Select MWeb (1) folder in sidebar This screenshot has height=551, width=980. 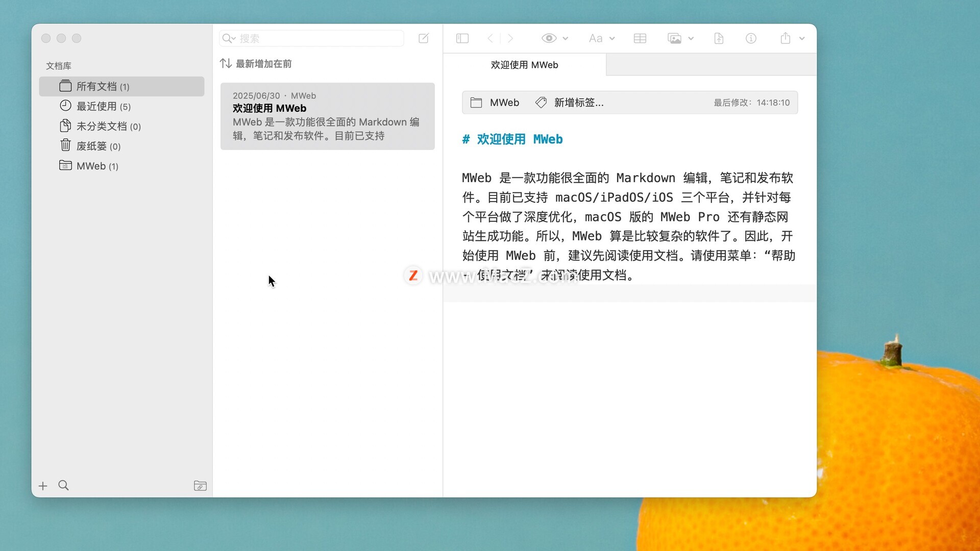(121, 166)
